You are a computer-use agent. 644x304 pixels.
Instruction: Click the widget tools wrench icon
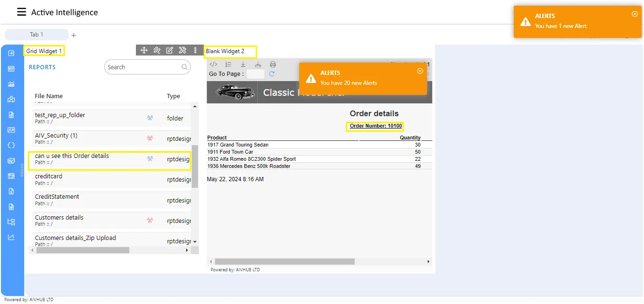pyautogui.click(x=182, y=50)
